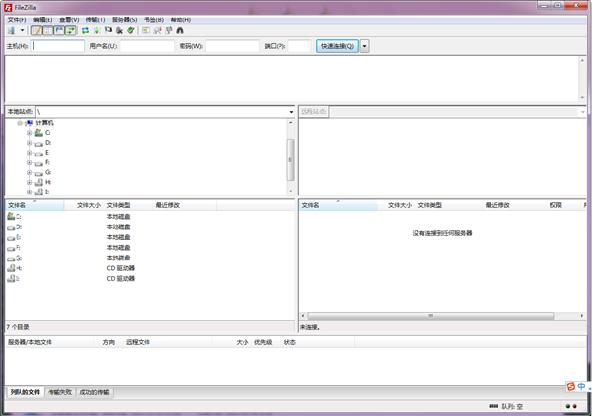600x416 pixels.
Task: Open the Site Manager dropdown arrow
Action: (21, 31)
